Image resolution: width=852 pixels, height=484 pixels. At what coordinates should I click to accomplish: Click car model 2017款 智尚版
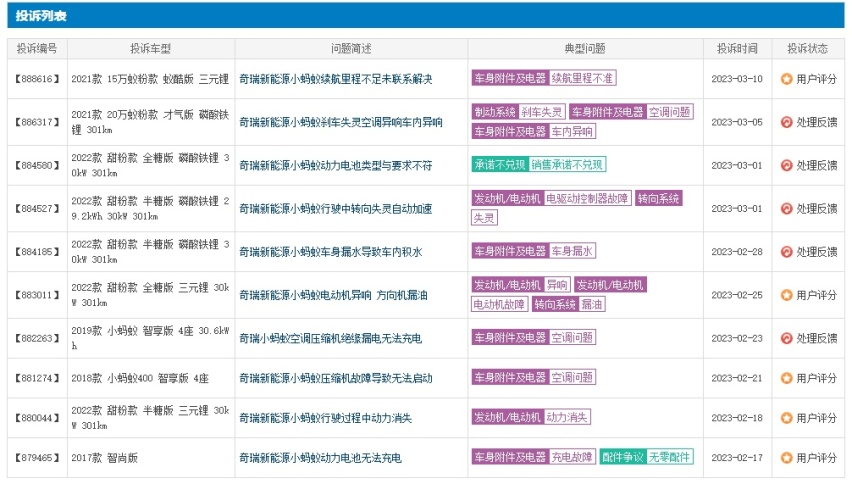pyautogui.click(x=104, y=458)
